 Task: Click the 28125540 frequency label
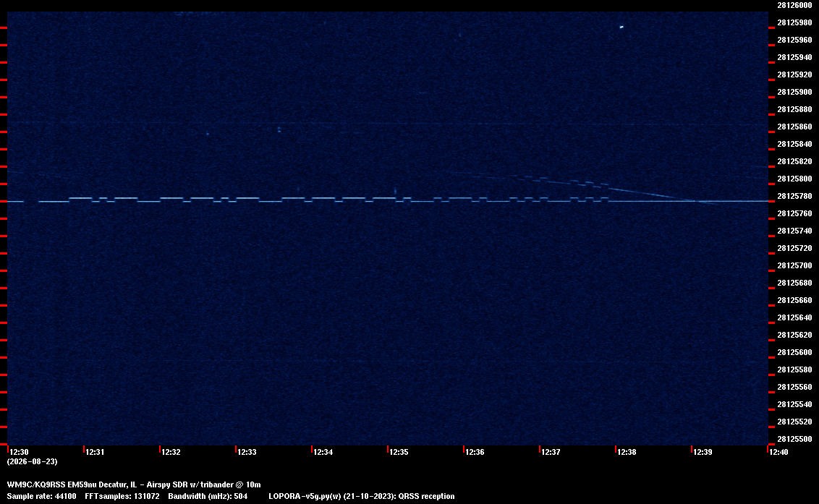click(794, 403)
